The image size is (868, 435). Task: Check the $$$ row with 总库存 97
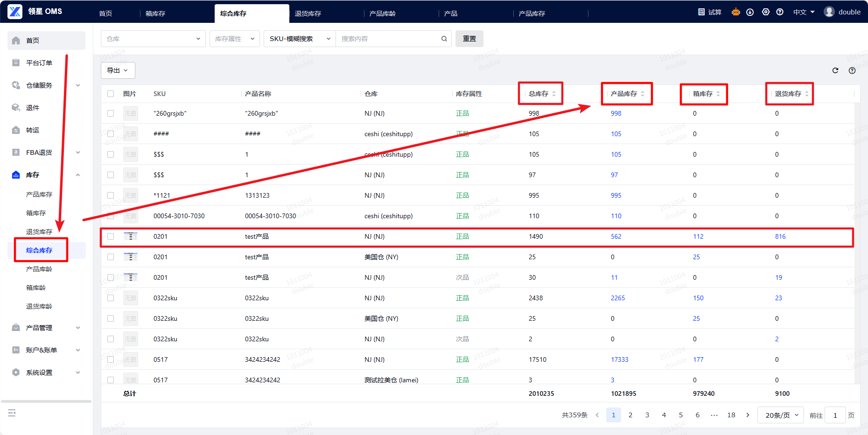click(x=111, y=175)
